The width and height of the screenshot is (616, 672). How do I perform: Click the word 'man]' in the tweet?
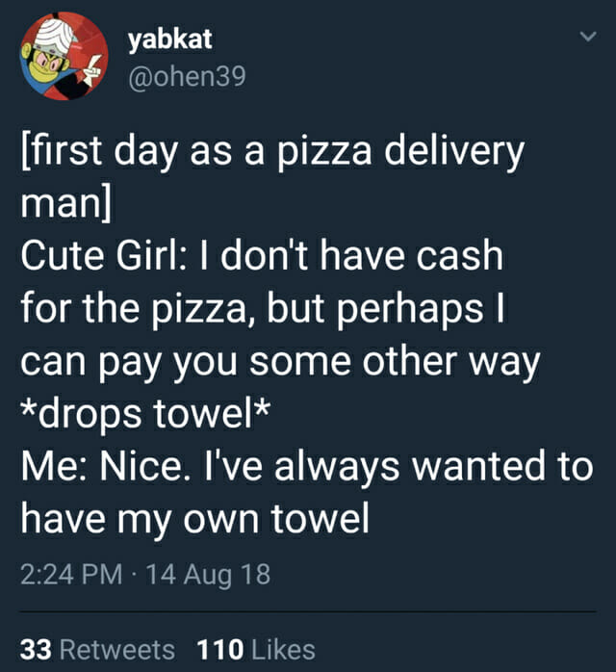[x=64, y=204]
